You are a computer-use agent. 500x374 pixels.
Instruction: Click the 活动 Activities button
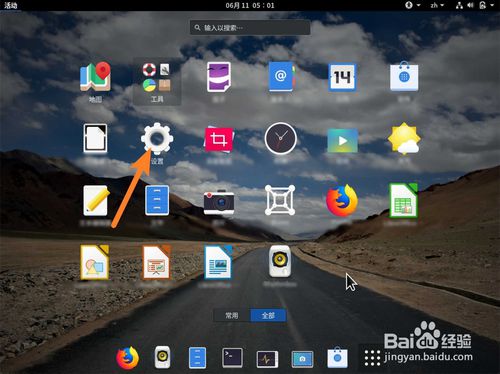point(11,5)
